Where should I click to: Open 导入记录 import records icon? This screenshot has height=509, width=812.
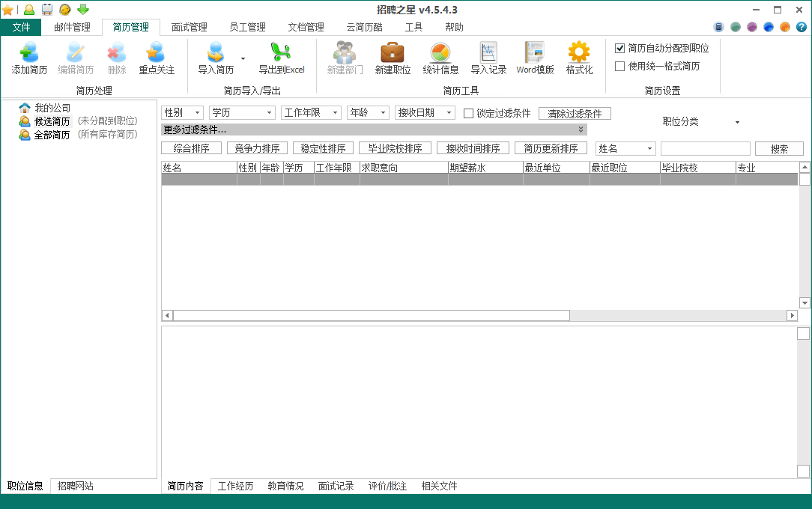488,54
